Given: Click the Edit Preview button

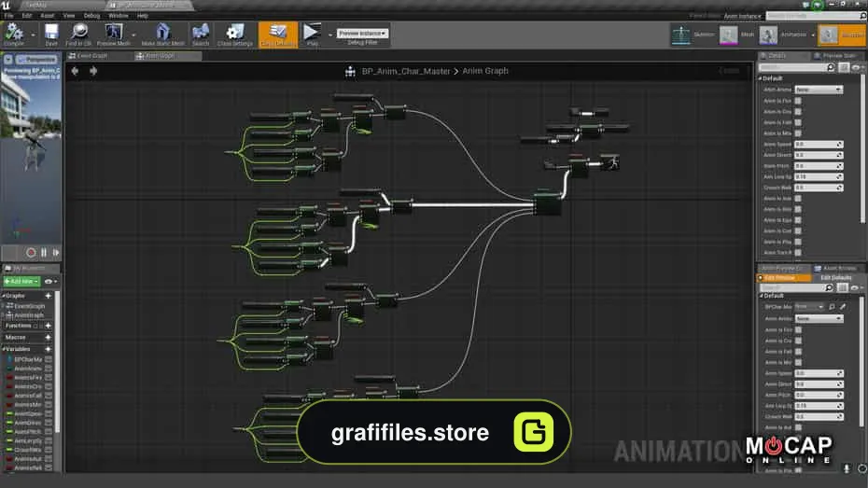Looking at the screenshot, I should [783, 278].
